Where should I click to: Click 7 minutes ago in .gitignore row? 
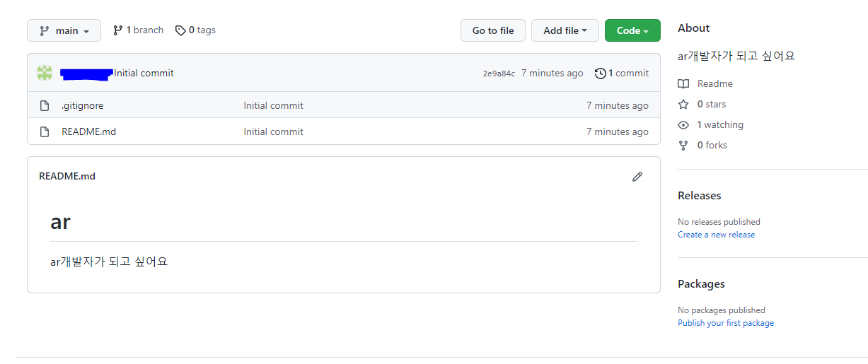click(618, 105)
